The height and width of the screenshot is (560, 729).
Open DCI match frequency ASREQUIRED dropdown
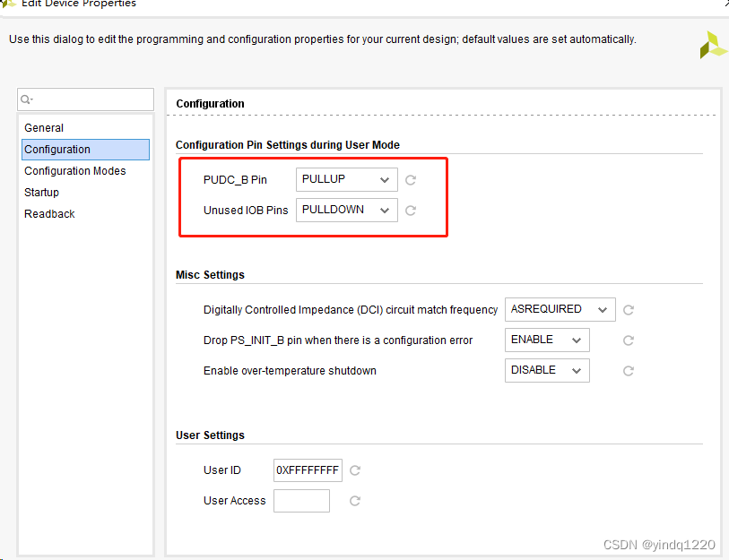[560, 309]
